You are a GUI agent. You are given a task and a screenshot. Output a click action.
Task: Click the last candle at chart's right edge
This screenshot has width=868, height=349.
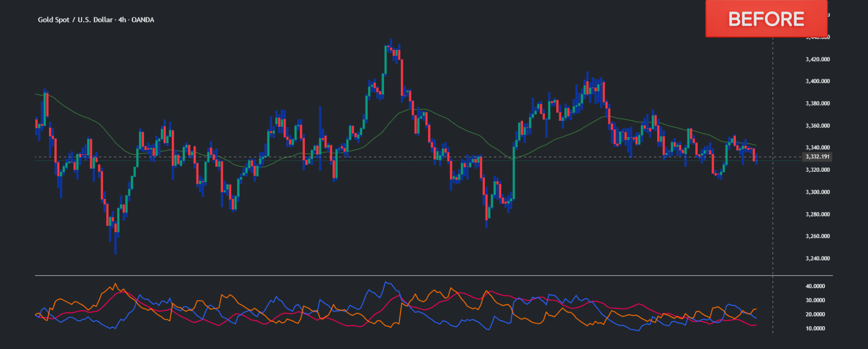756,158
